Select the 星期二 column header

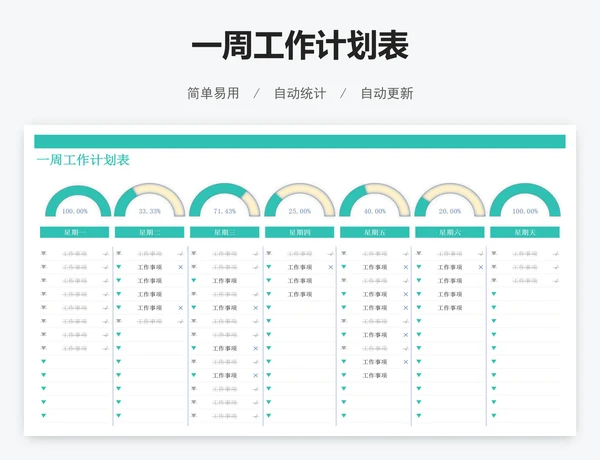coord(150,232)
